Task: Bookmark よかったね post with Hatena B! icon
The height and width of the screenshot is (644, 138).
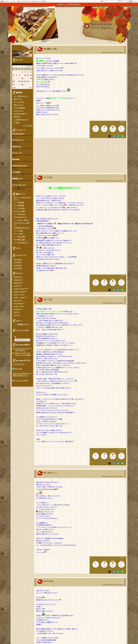Action: pyautogui.click(x=118, y=463)
